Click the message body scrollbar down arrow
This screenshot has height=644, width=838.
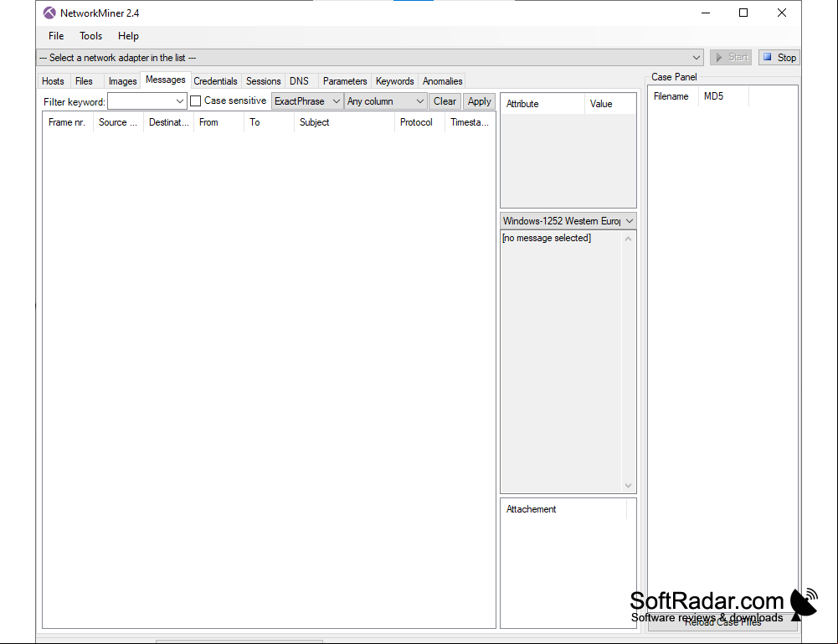pos(629,485)
